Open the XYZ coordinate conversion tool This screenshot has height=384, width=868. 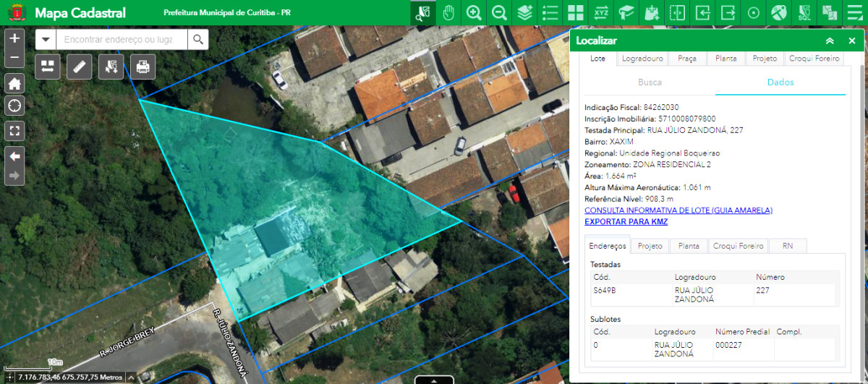point(601,12)
